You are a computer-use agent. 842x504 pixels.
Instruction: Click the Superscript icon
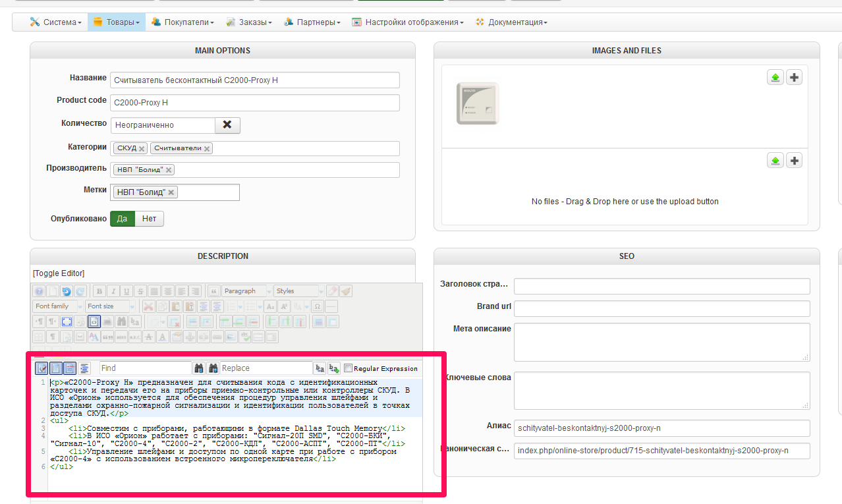tap(284, 306)
